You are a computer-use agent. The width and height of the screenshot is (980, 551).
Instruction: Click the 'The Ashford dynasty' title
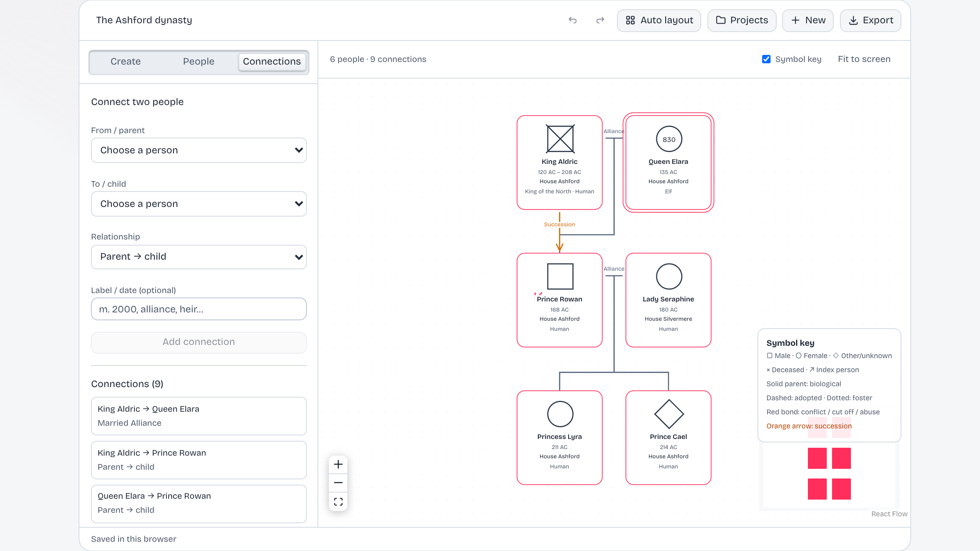pyautogui.click(x=144, y=20)
